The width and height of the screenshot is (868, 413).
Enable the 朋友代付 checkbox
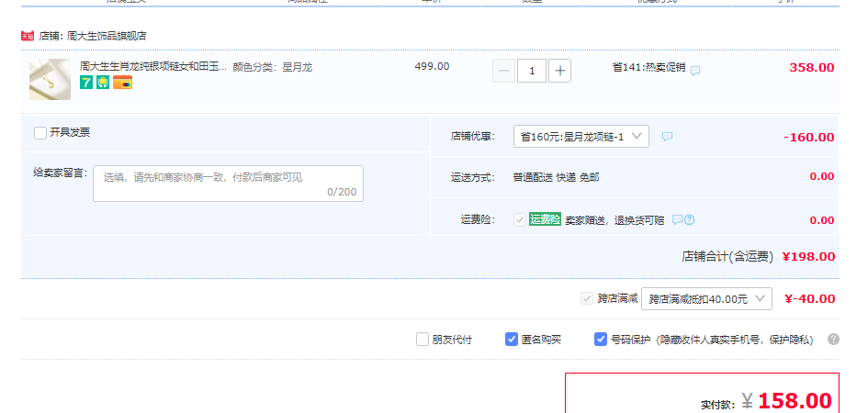(x=423, y=339)
